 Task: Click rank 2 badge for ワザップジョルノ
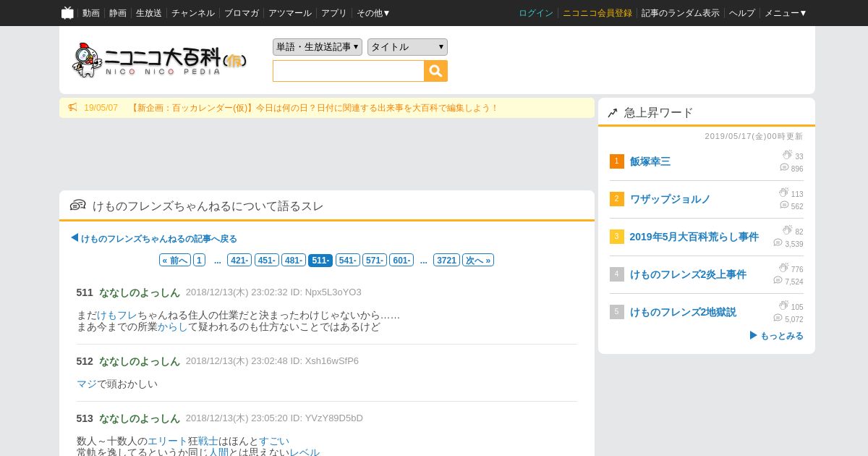tap(616, 199)
